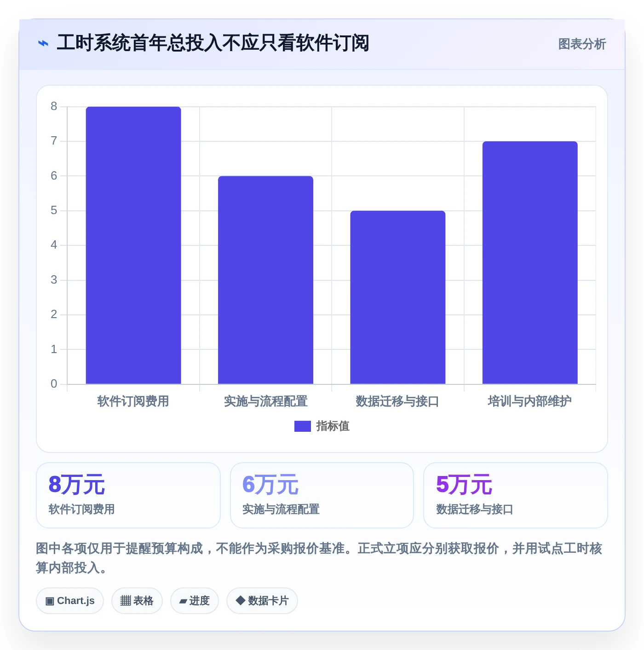The height and width of the screenshot is (650, 644).
Task: Select the 5万元 数据迁移与接口 card
Action: pos(516,495)
